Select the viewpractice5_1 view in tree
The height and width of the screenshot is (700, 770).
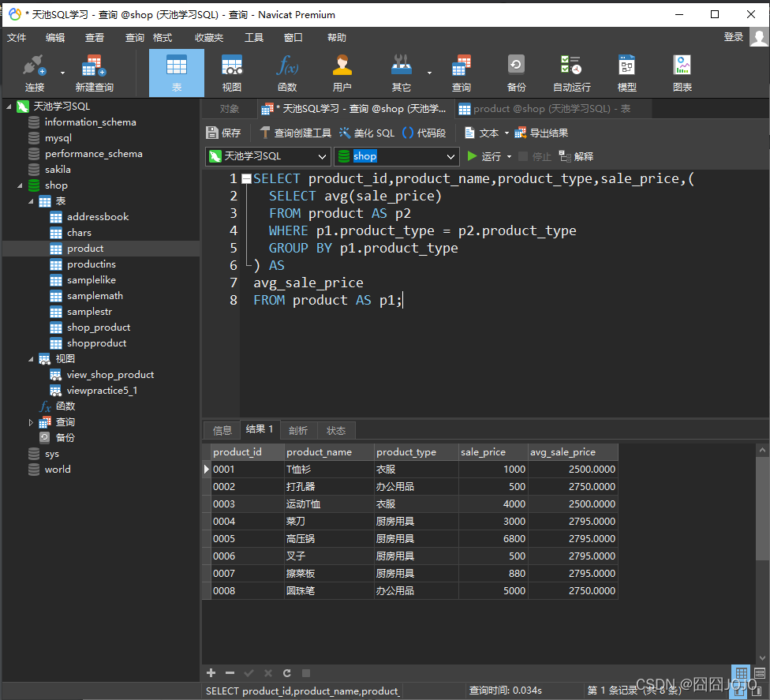pos(102,391)
